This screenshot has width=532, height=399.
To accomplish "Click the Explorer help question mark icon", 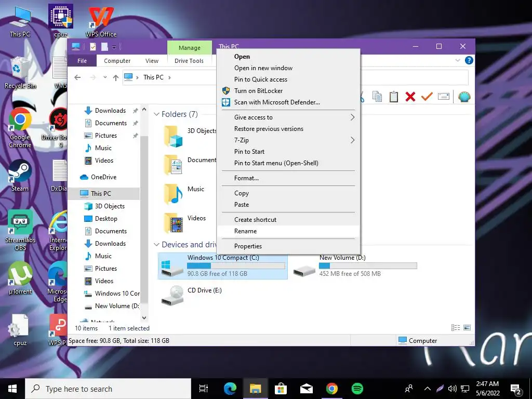I will [469, 60].
